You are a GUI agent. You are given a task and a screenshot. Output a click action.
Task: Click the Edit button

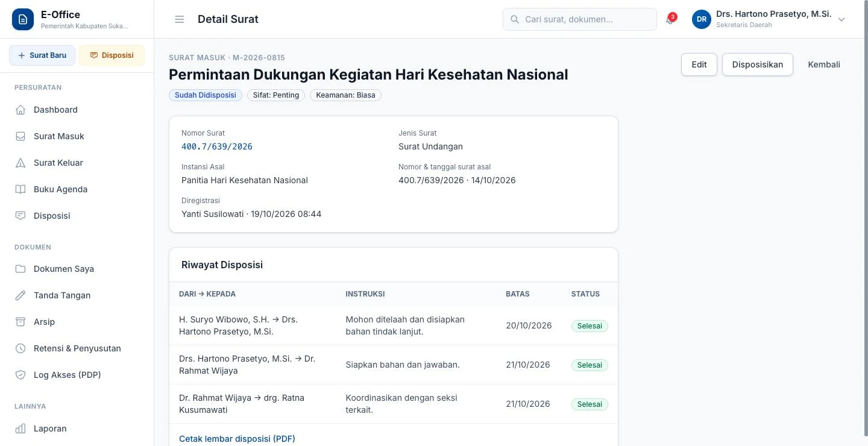(x=699, y=64)
